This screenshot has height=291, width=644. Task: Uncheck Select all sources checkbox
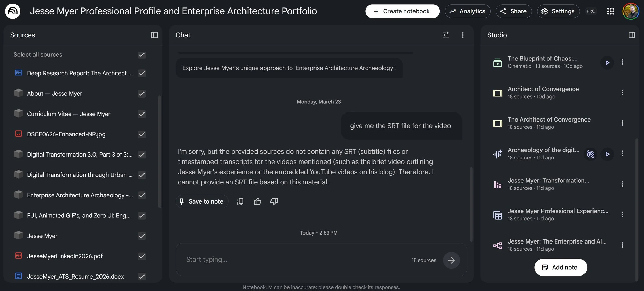tap(142, 55)
